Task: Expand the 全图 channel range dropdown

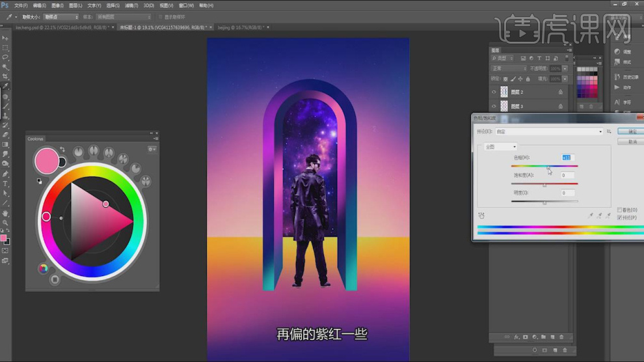Action: (x=500, y=146)
